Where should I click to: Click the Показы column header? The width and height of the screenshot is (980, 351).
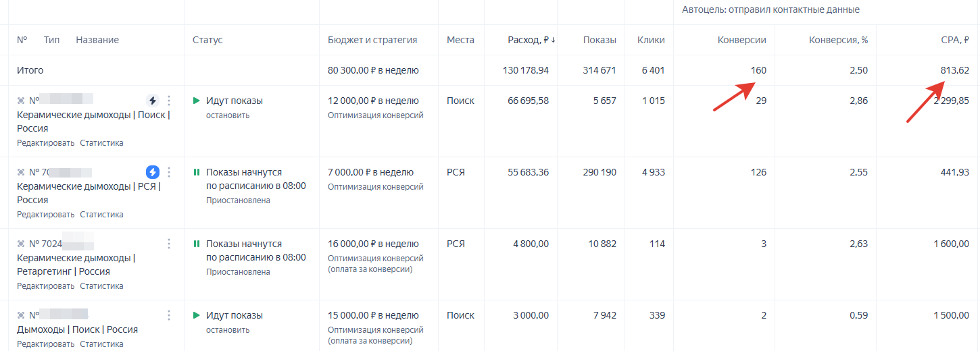(599, 40)
